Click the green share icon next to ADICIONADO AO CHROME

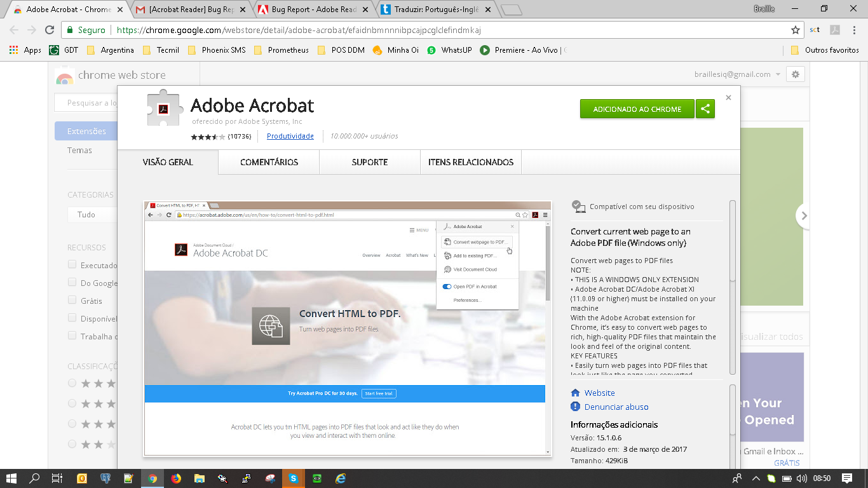(705, 109)
